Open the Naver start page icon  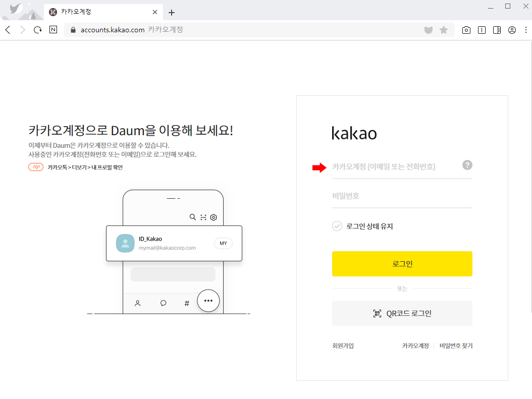click(54, 29)
